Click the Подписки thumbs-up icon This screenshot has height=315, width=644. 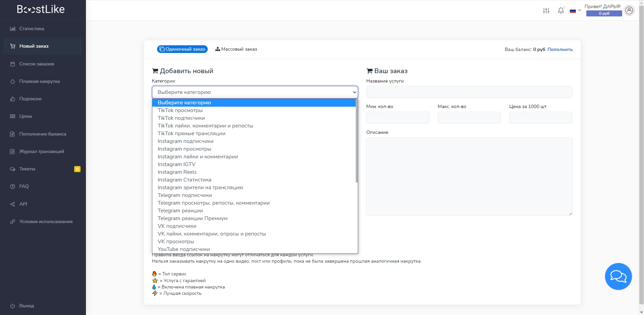click(x=13, y=99)
